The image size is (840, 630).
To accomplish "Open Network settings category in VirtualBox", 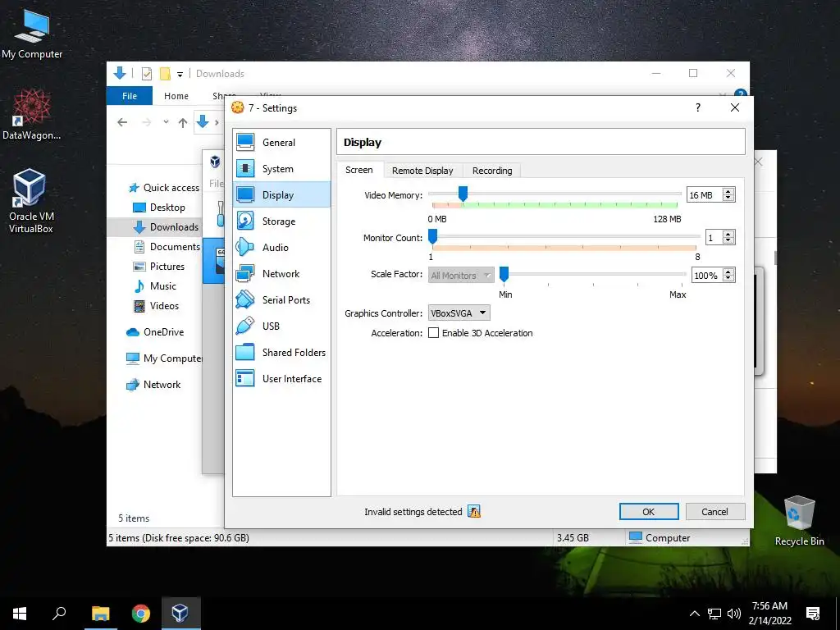I will pos(282,274).
